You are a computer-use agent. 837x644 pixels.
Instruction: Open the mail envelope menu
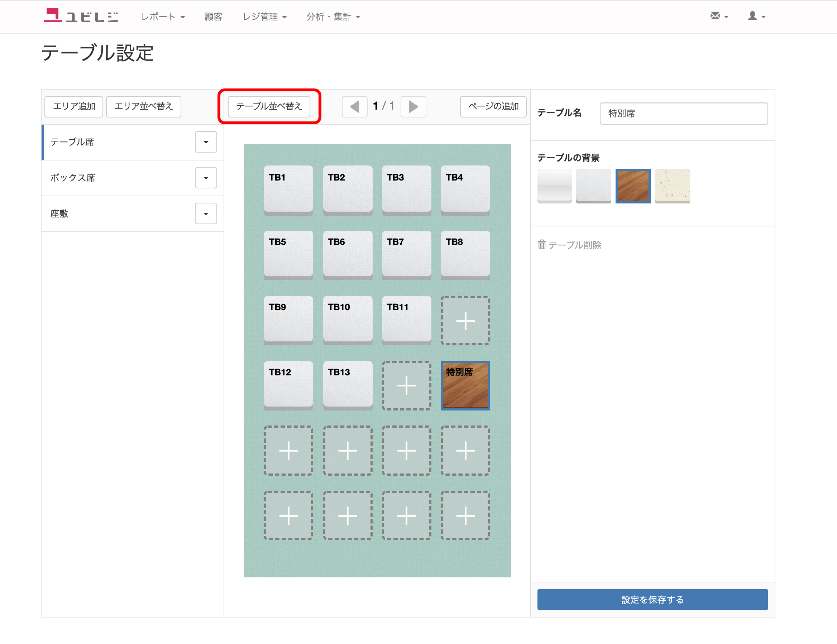719,16
